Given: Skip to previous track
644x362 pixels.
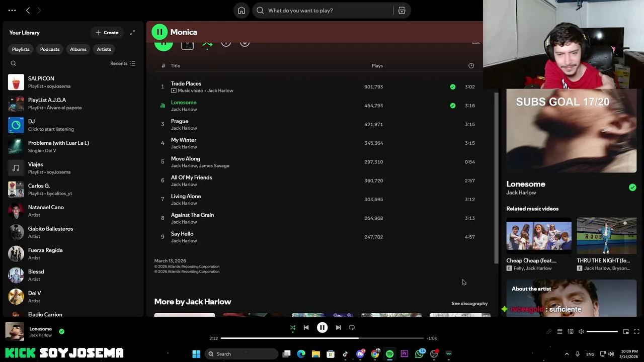Looking at the screenshot, I should 306,327.
